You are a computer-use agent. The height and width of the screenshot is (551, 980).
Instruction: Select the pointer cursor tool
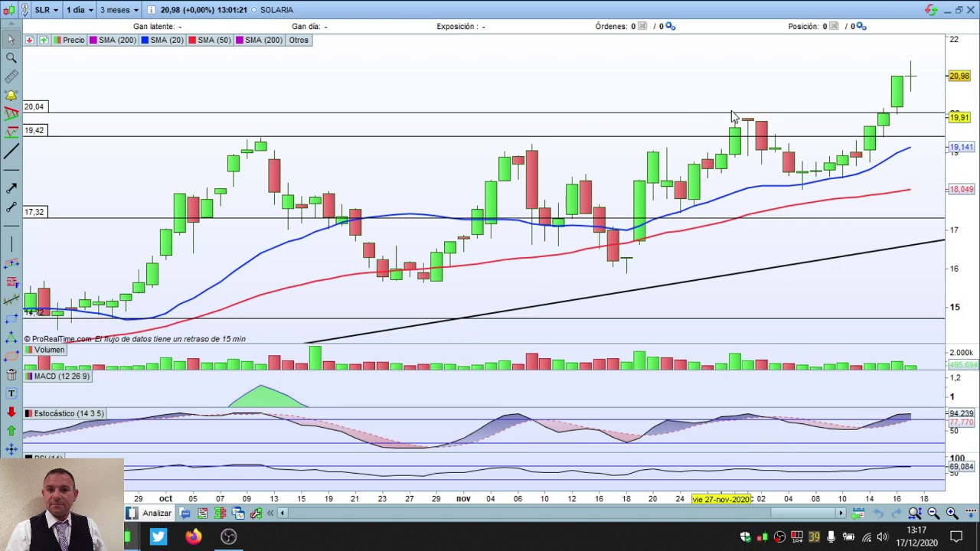[x=11, y=40]
